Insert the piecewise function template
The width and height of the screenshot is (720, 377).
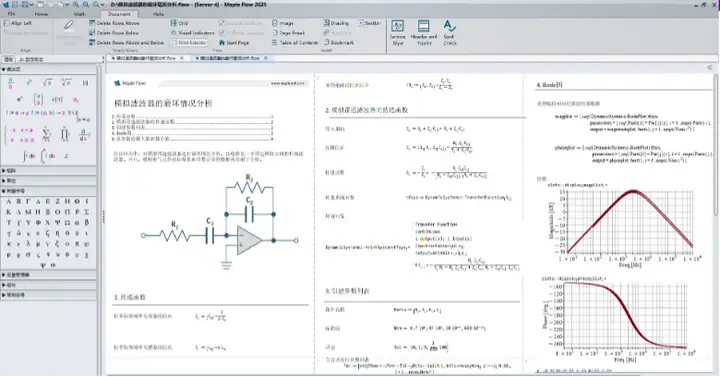21,135
